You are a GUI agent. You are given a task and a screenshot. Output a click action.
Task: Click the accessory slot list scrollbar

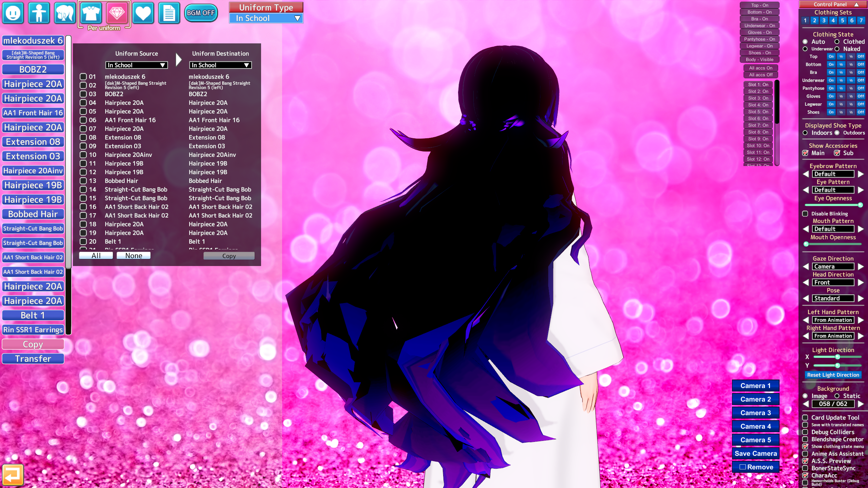68,185
